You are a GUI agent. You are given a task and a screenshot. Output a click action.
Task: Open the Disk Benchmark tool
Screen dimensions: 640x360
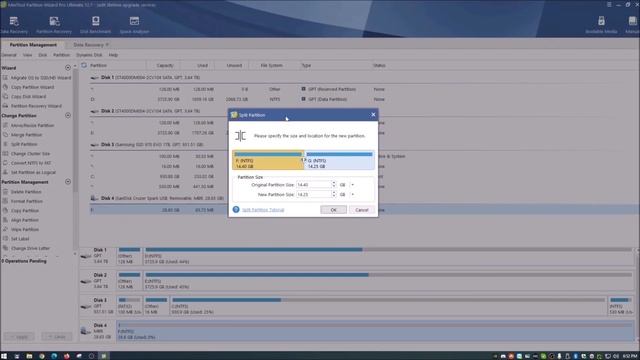pos(96,24)
